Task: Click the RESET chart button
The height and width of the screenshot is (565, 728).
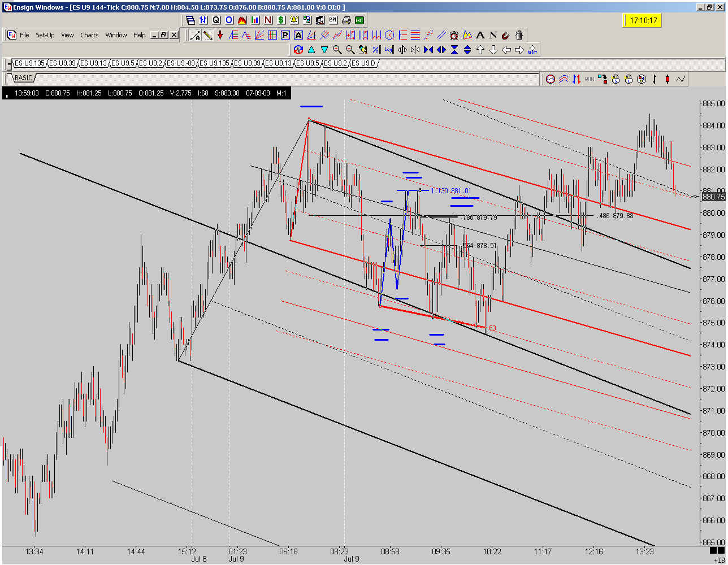Action: tap(532, 50)
